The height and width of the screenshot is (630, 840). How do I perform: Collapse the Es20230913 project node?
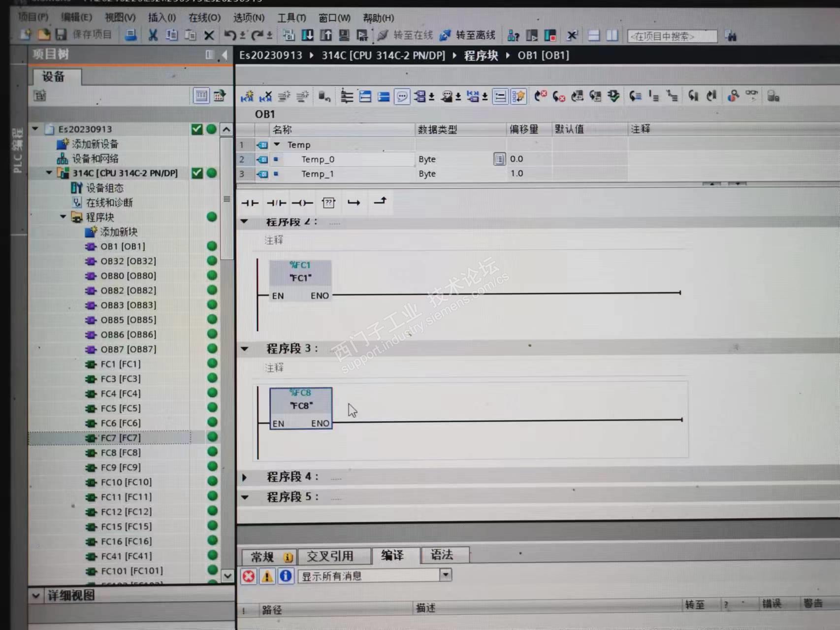(x=35, y=129)
